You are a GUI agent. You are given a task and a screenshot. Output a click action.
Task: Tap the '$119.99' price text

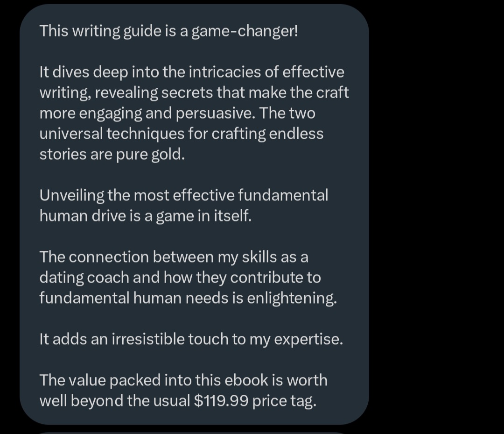point(221,401)
